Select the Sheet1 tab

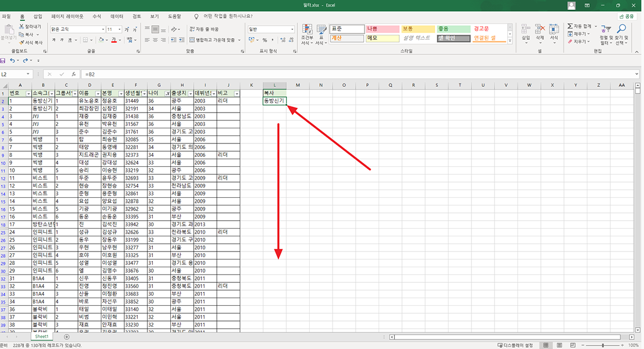pyautogui.click(x=41, y=337)
